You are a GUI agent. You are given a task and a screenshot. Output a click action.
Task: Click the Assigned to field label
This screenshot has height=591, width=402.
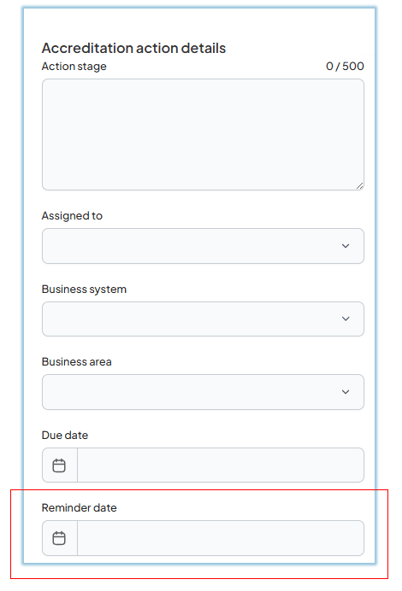pyautogui.click(x=72, y=216)
